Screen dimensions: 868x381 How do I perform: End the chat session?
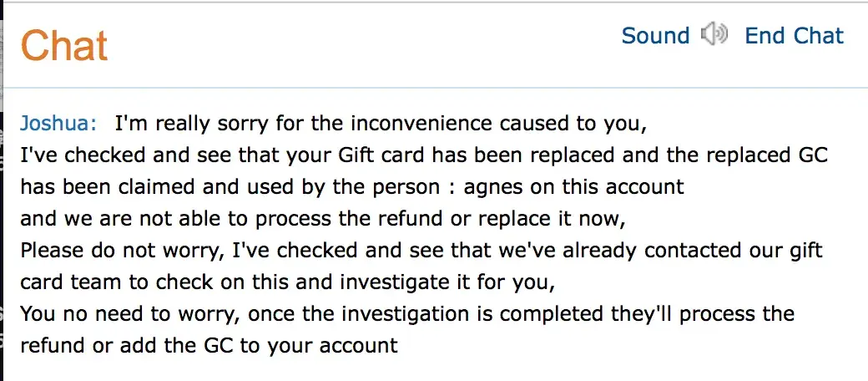tap(794, 36)
